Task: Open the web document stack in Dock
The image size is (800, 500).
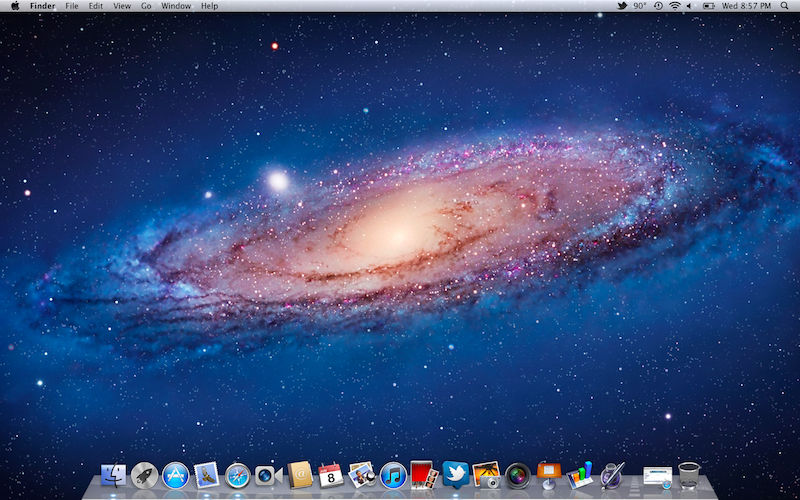Action: (x=658, y=477)
